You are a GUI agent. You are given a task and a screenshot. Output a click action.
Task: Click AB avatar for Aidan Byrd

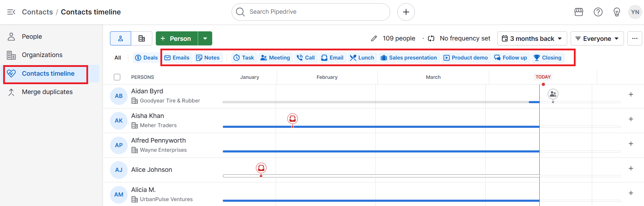(x=119, y=96)
